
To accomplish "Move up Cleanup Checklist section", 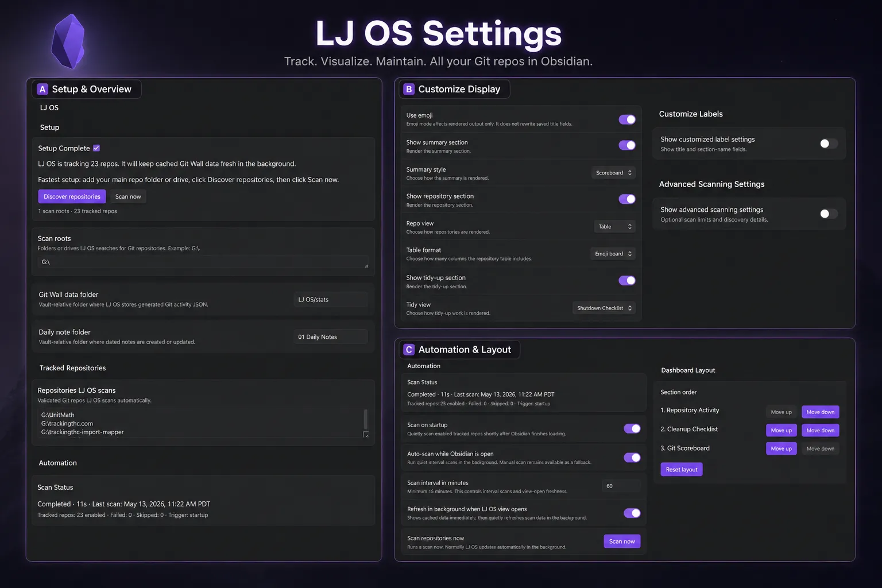I will (x=781, y=431).
